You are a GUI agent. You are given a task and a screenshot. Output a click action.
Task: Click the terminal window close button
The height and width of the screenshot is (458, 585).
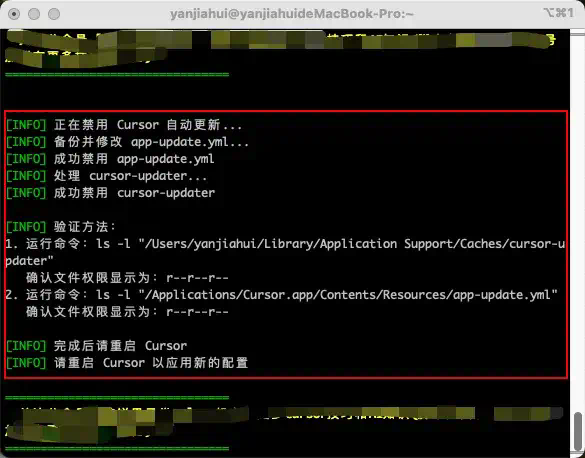pyautogui.click(x=14, y=14)
